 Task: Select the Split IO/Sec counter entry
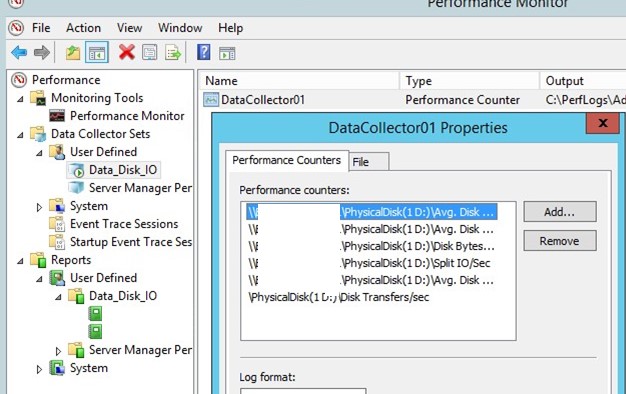[369, 263]
